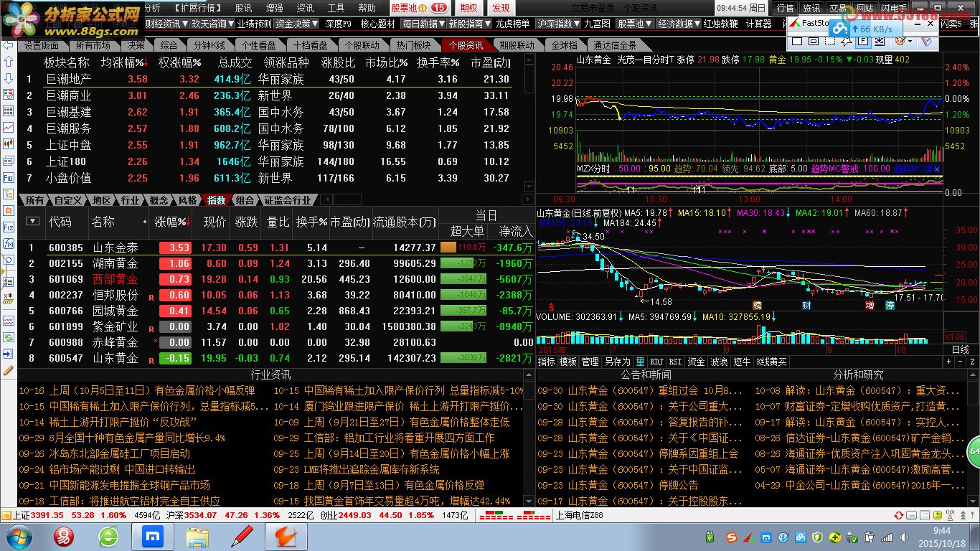Click the orange pencil drawing tool icon
The image size is (980, 551).
8,370
